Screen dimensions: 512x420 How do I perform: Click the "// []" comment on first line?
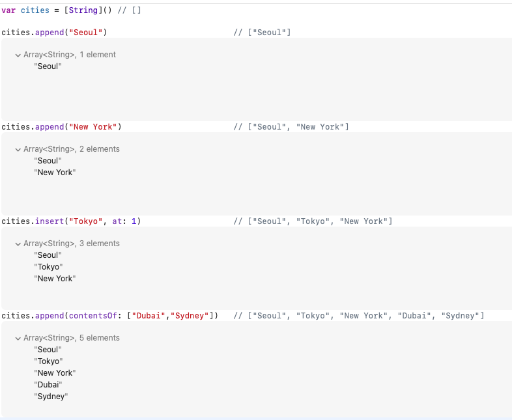[x=130, y=10]
